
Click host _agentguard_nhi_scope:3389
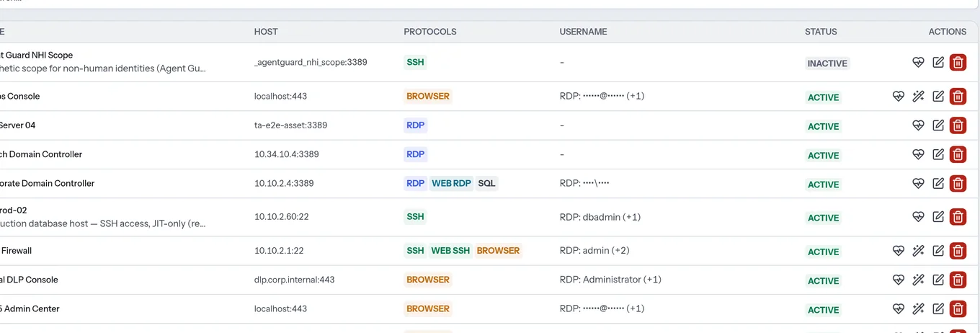click(x=311, y=62)
